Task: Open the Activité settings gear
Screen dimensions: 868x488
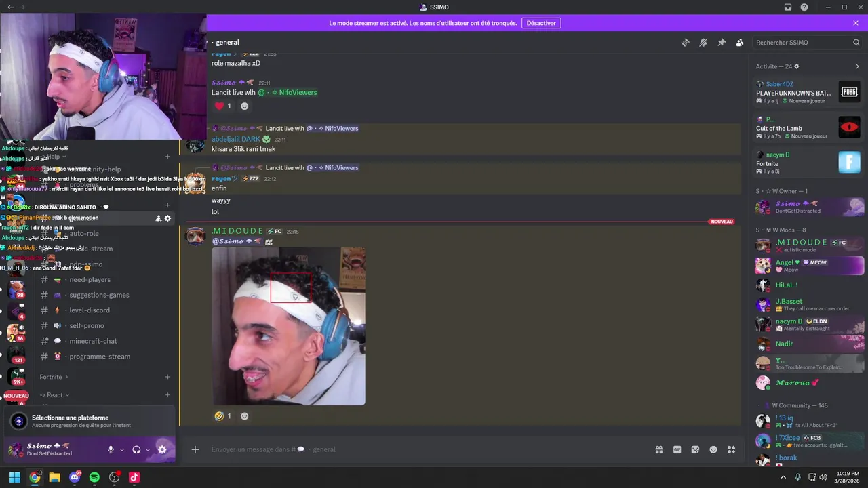Action: tap(796, 66)
